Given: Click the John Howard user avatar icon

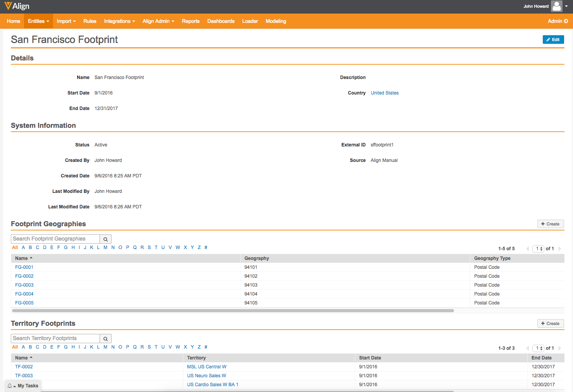Looking at the screenshot, I should [x=556, y=6].
